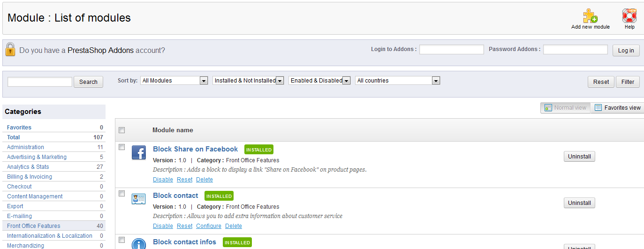
Task: Click the PrestaShop Addons padlock icon
Action: [x=10, y=49]
